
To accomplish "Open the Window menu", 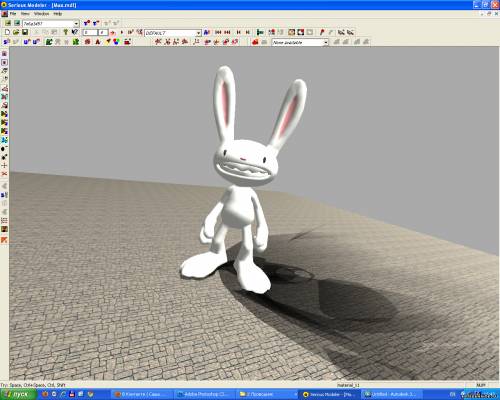I will tap(41, 14).
